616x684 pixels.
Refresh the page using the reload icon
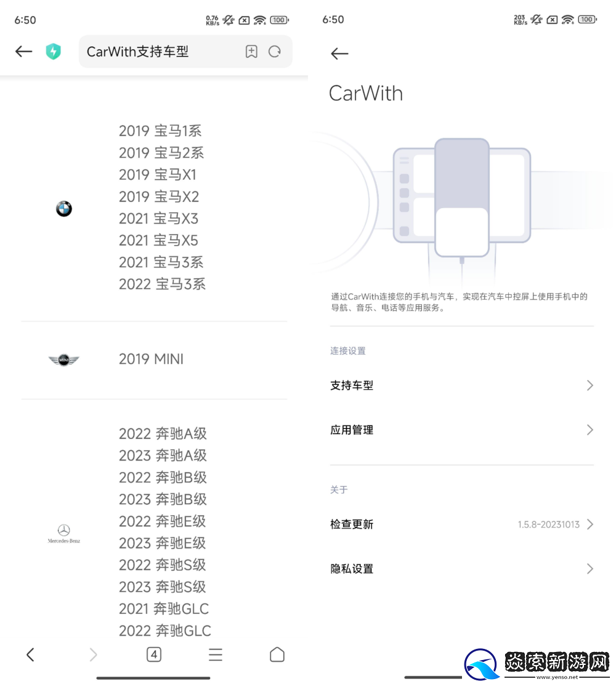(x=275, y=52)
